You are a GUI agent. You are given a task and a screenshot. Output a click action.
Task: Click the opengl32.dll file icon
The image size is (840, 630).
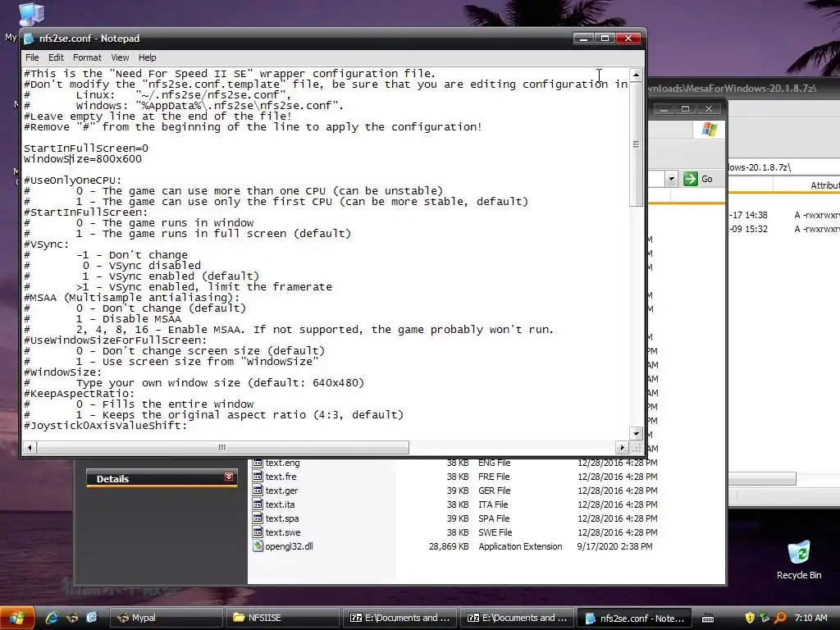[x=258, y=546]
